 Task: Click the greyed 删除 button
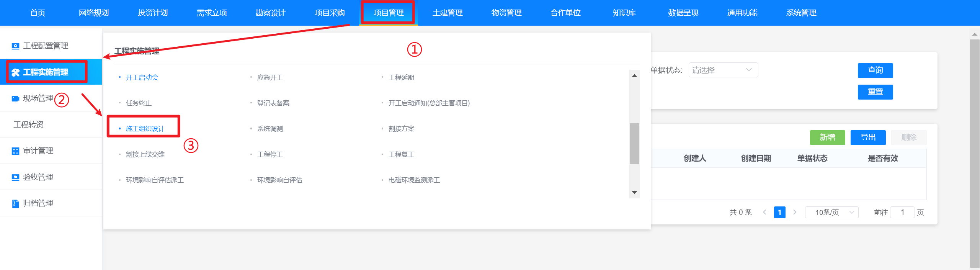[x=909, y=137]
